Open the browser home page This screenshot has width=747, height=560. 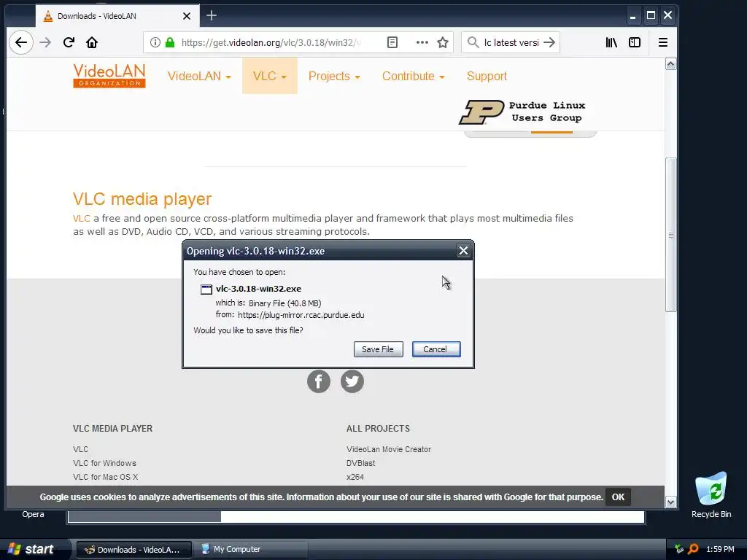coord(91,42)
